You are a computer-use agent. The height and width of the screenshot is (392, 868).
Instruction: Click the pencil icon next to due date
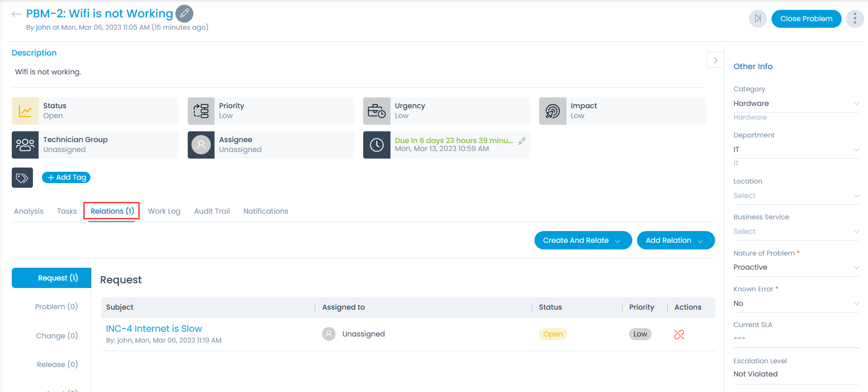522,141
